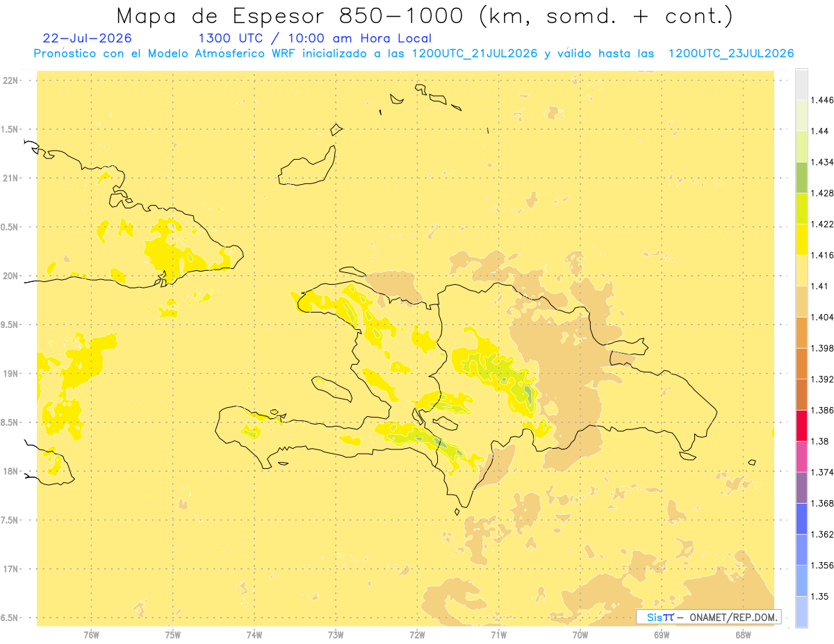Image resolution: width=834 pixels, height=644 pixels.
Task: Click the '75W' longitude label
Action: [173, 634]
